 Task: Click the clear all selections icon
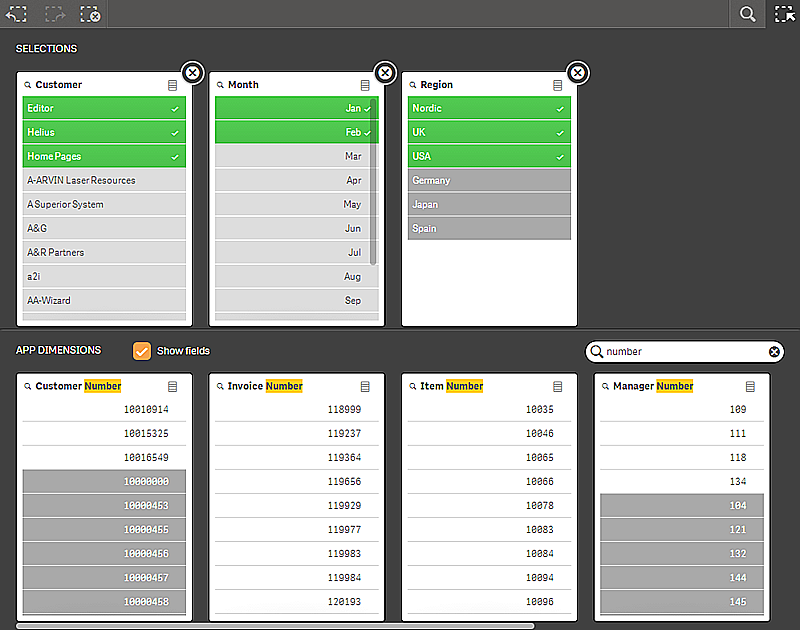(x=90, y=14)
